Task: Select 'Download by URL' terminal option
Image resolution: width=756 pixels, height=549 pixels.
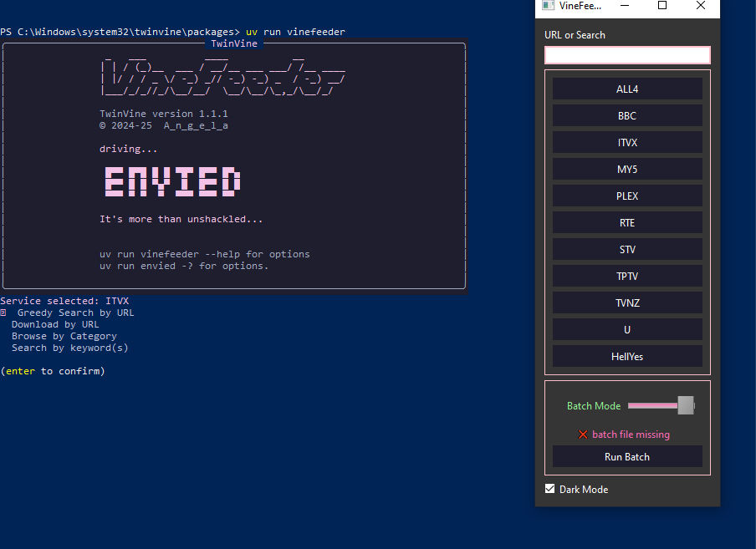Action: [55, 324]
